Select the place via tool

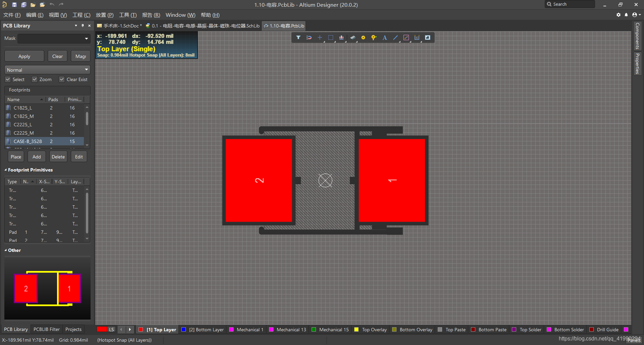click(374, 38)
